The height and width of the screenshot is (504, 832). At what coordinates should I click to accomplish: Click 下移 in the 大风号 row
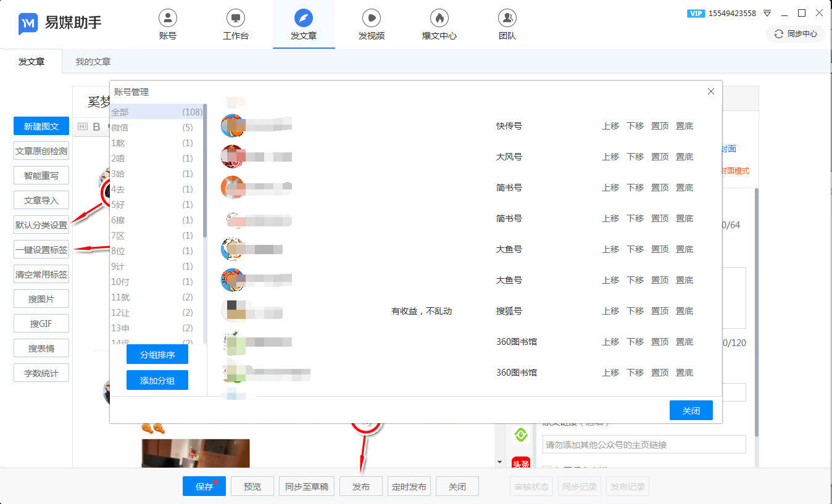tap(635, 157)
